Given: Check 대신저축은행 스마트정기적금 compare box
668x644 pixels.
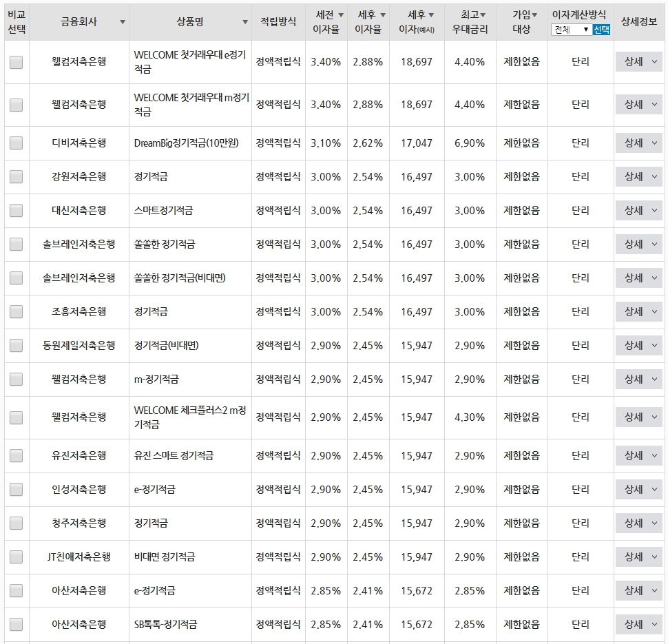Looking at the screenshot, I should tap(17, 210).
